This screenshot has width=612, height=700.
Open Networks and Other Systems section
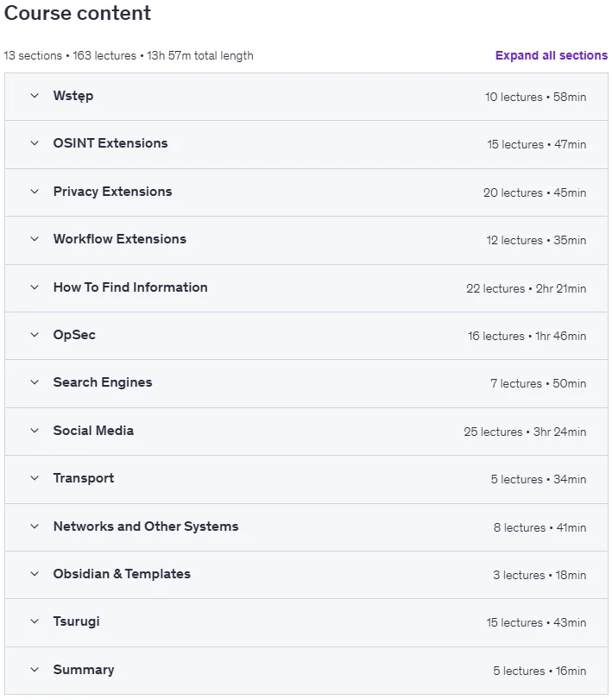pos(306,527)
